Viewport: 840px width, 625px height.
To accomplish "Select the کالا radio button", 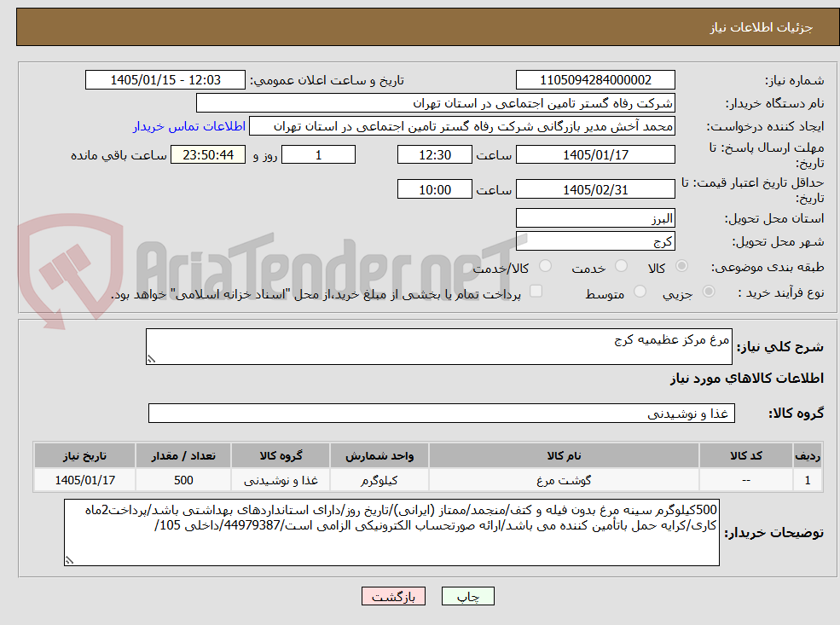I will (681, 266).
